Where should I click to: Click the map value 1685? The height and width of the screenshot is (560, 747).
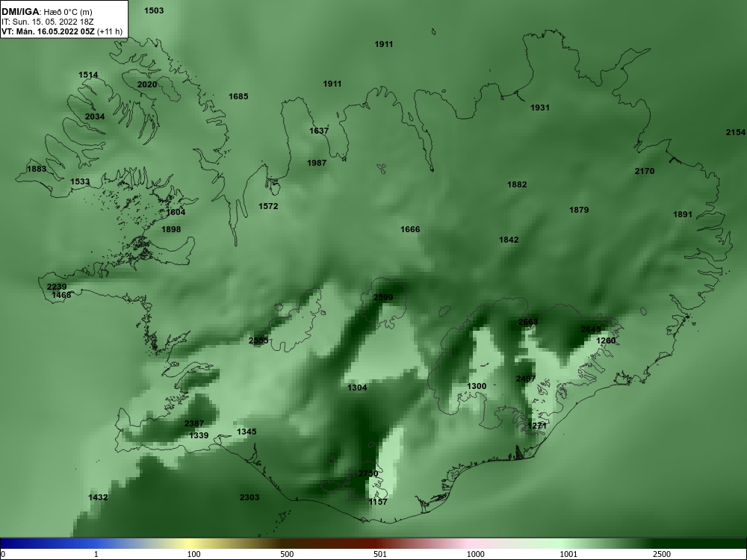238,96
